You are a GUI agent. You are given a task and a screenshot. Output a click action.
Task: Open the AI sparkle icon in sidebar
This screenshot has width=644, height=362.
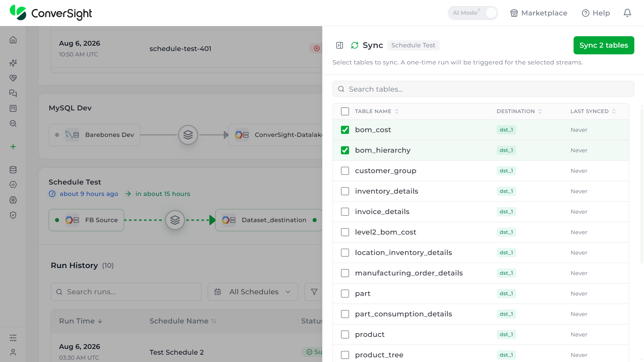(13, 63)
